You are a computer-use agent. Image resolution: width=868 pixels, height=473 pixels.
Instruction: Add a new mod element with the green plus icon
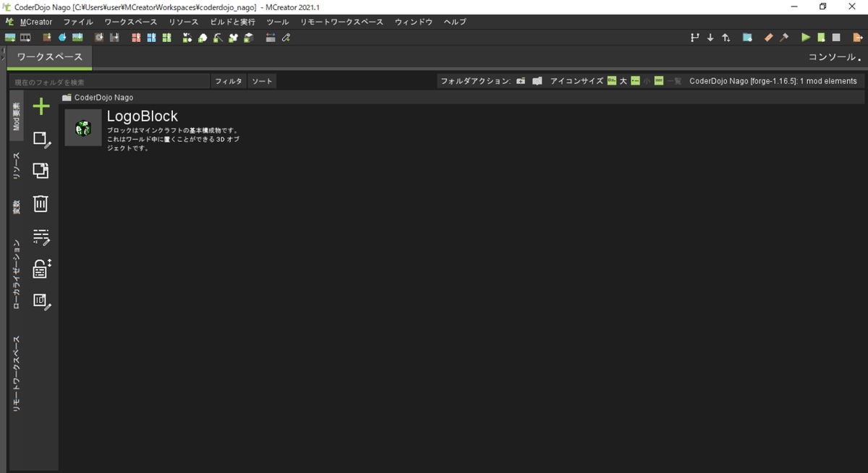coord(41,106)
